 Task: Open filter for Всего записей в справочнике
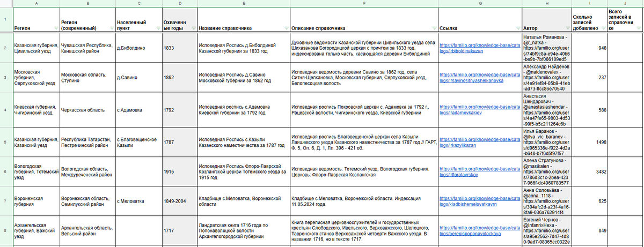(639, 28)
